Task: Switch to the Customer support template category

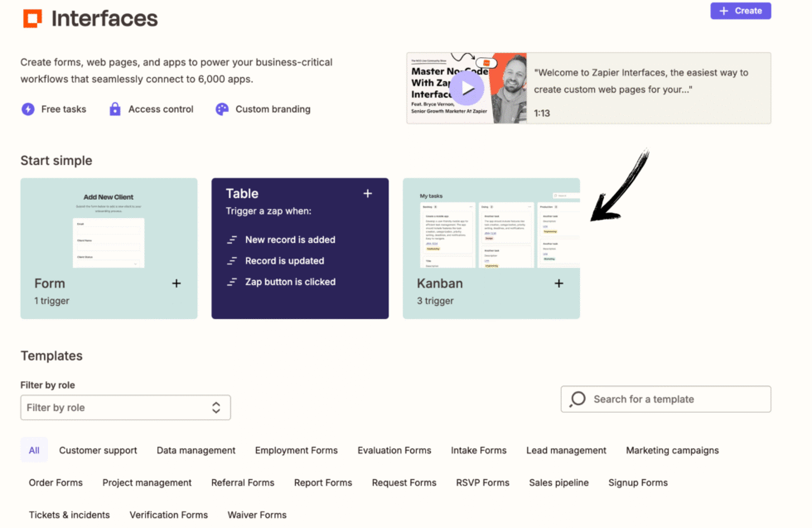Action: [98, 450]
